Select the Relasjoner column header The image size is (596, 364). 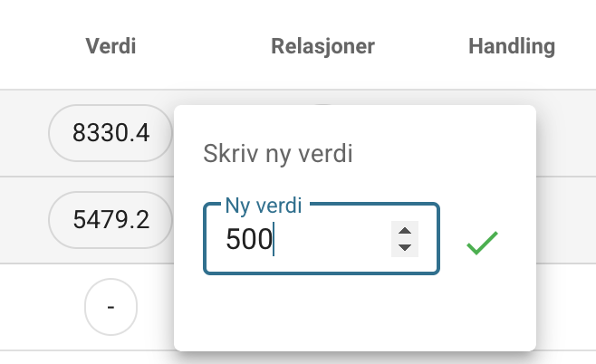coord(322,46)
